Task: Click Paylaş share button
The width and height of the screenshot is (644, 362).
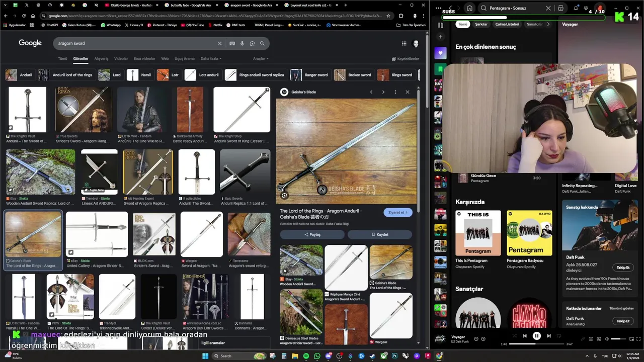Action: tap(312, 234)
